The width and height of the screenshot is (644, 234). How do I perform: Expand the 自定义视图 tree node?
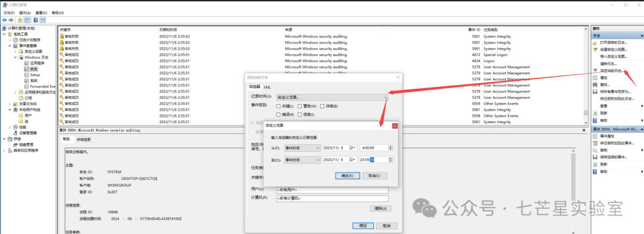click(15, 52)
